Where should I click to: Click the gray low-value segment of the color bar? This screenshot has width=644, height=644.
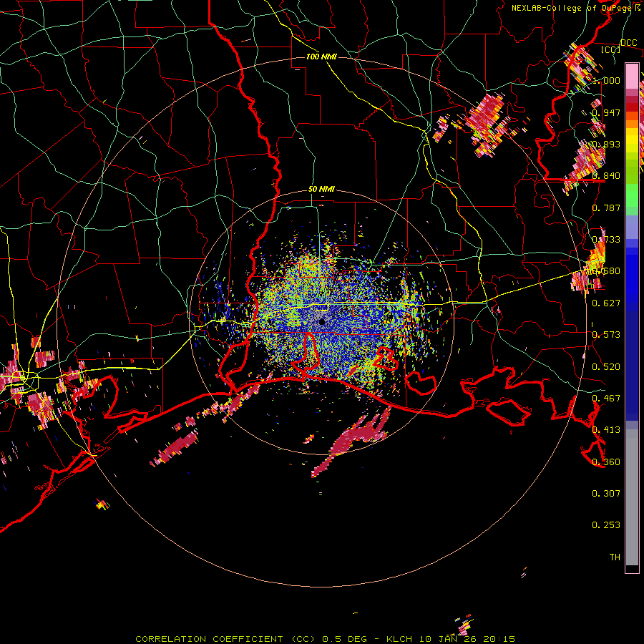[x=632, y=497]
